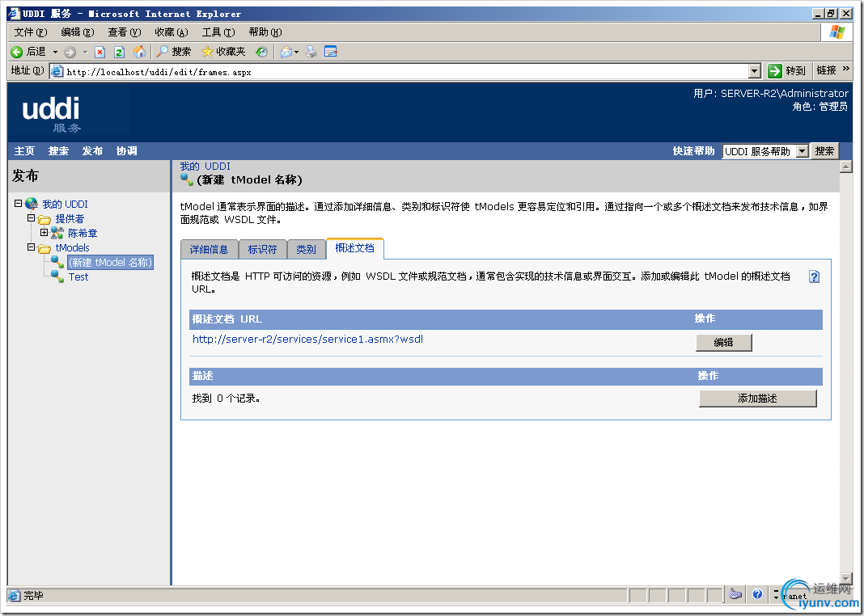Click the provider icon next to 陈希章
Image resolution: width=864 pixels, height=616 pixels.
57,234
